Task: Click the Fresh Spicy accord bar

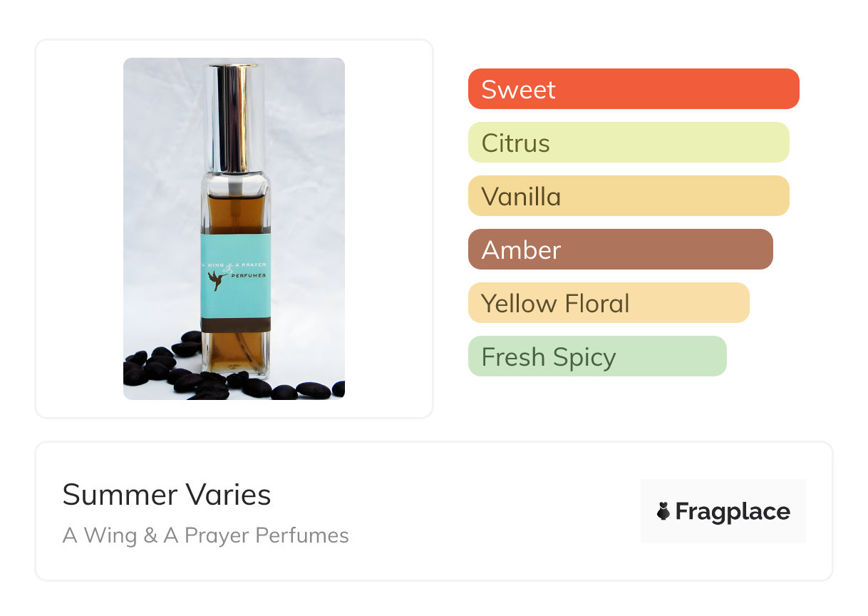Action: [x=597, y=356]
